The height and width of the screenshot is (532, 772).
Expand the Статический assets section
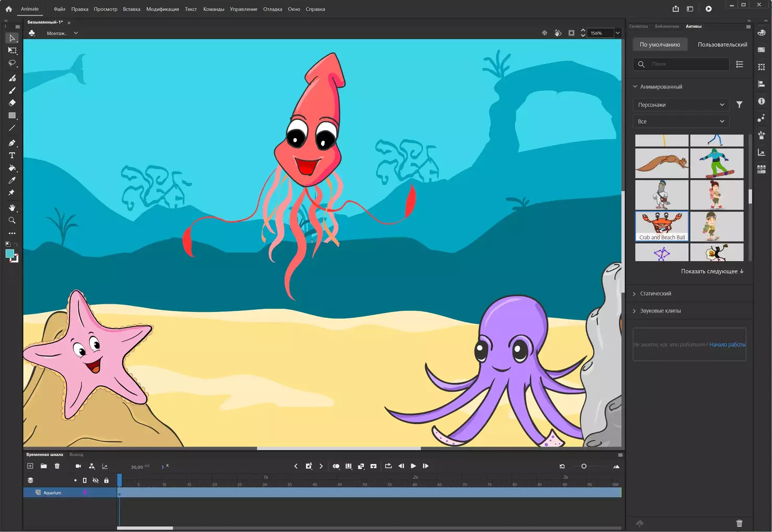coord(656,294)
